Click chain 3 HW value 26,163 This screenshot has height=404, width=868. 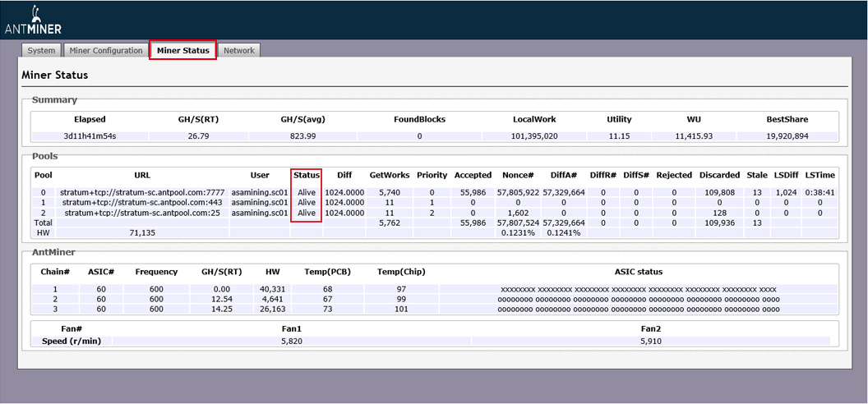point(272,309)
